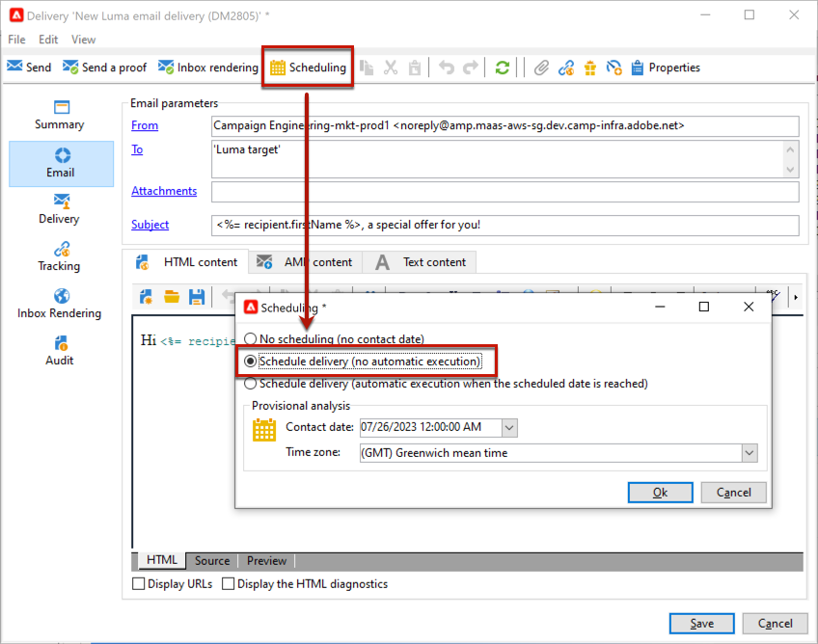Click the 'Luma target' To field

[x=498, y=159]
